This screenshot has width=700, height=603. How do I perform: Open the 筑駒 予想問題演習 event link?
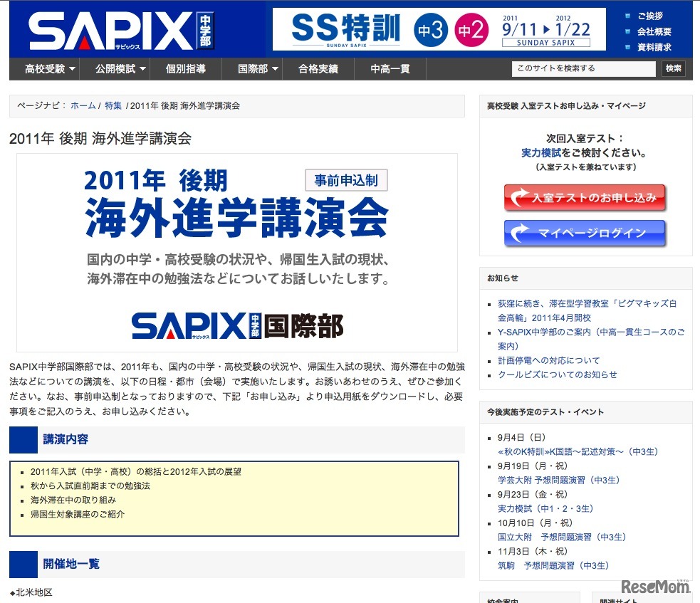(x=553, y=566)
